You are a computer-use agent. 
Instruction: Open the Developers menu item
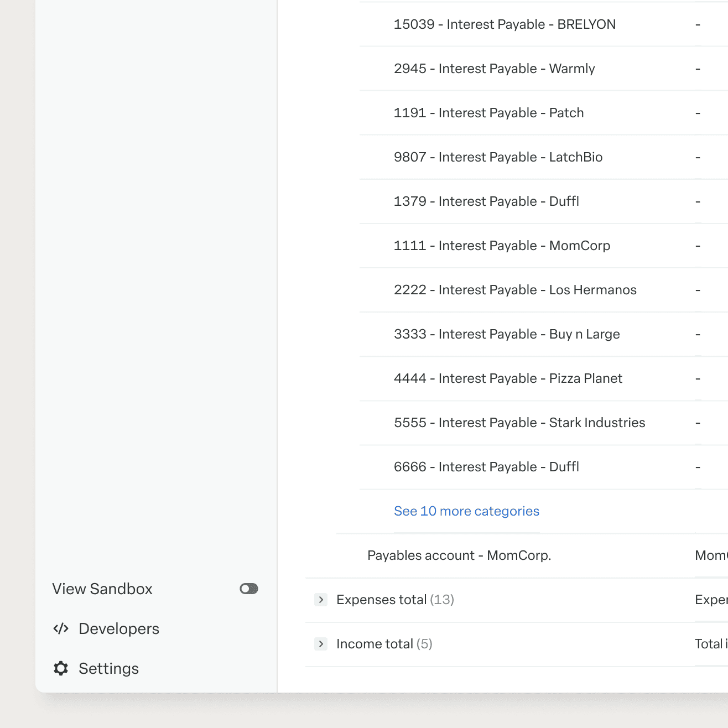(118, 628)
